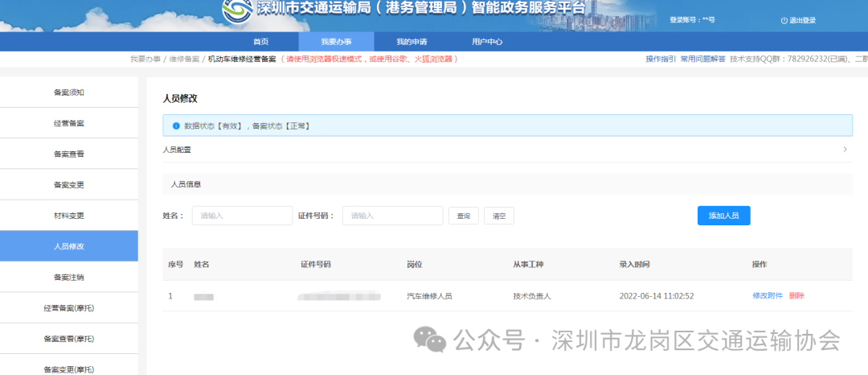The height and width of the screenshot is (375, 868).
Task: Focus the 证件号码 input field
Action: pos(392,216)
